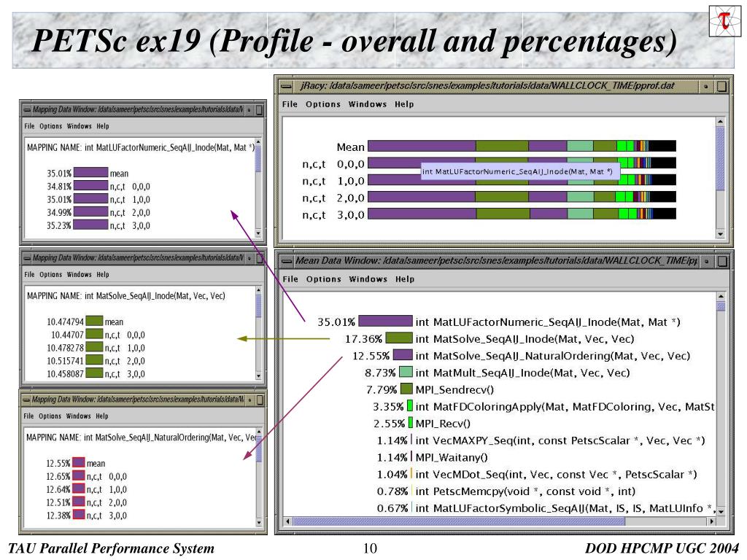Click scroll-down arrow in MatLUFactorNumeric mapping window
747x560 pixels.
pyautogui.click(x=258, y=233)
